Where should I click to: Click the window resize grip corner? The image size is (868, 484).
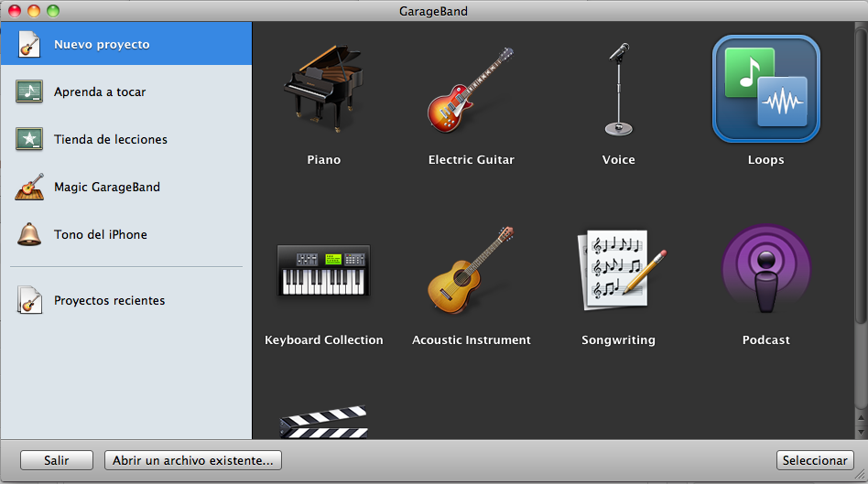861,475
